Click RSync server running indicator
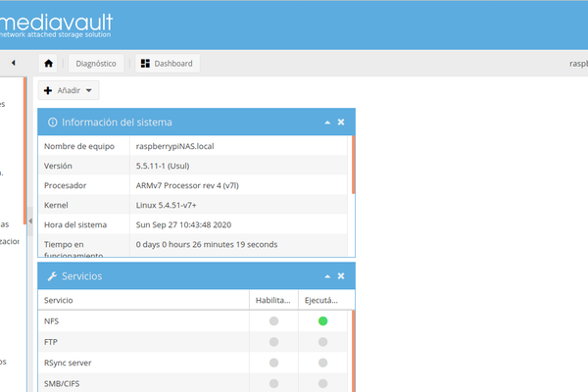The height and width of the screenshot is (392, 588). coord(322,363)
